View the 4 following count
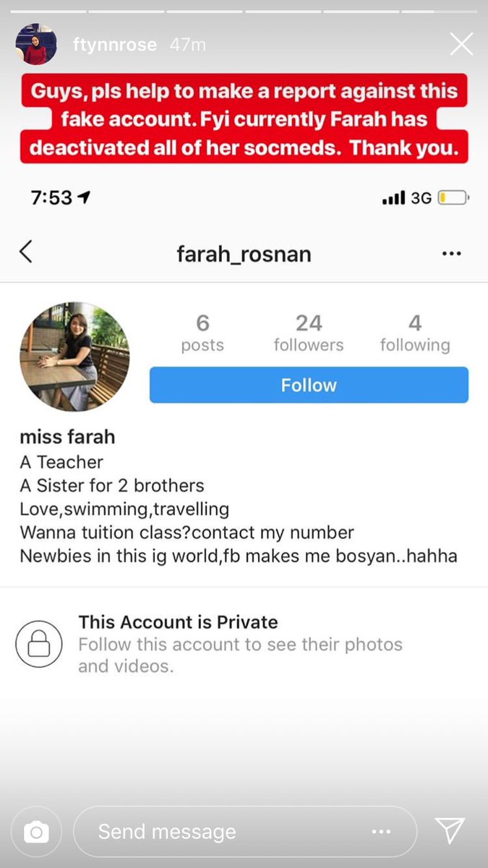 coord(415,333)
